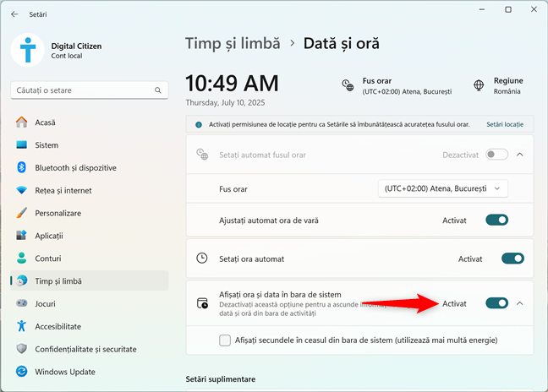Select Aplicații in the sidebar

point(90,236)
